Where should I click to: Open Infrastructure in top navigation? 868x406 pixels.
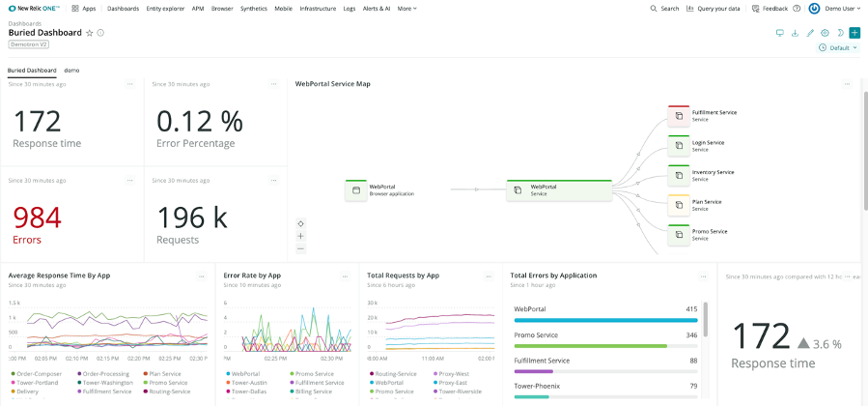click(318, 9)
